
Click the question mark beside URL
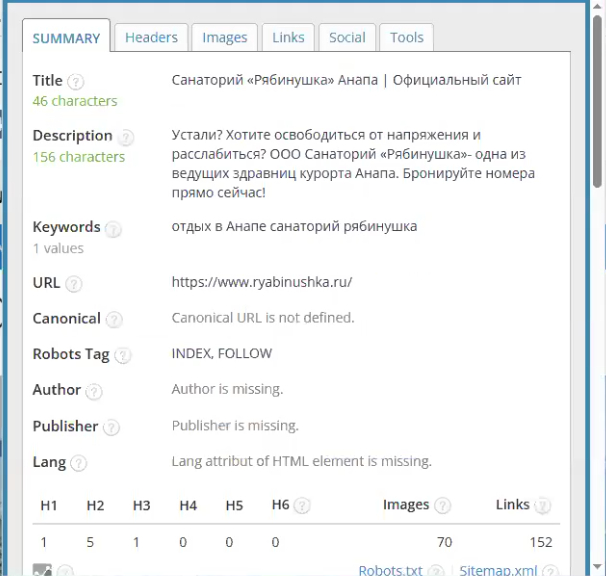pyautogui.click(x=73, y=284)
